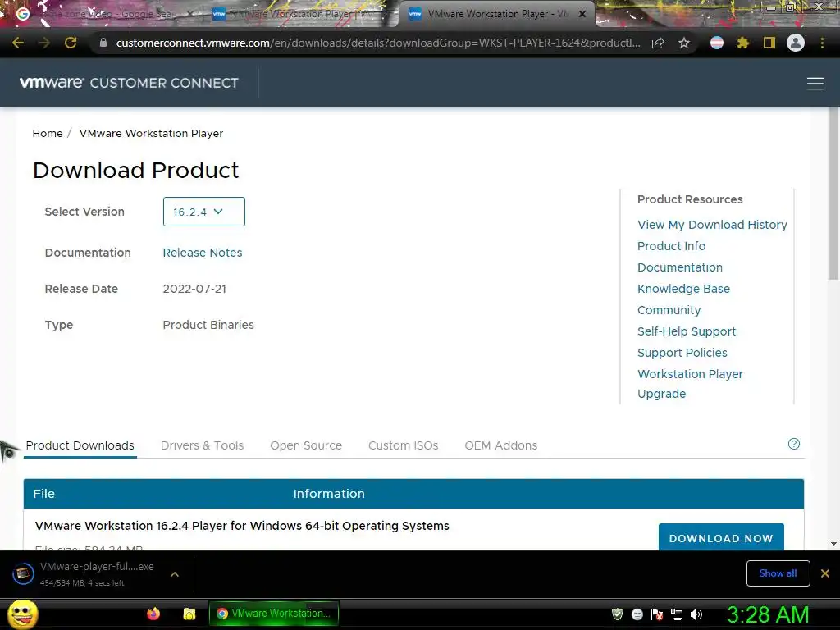
Task: Click the scrollbar down arrow
Action: pos(833,544)
